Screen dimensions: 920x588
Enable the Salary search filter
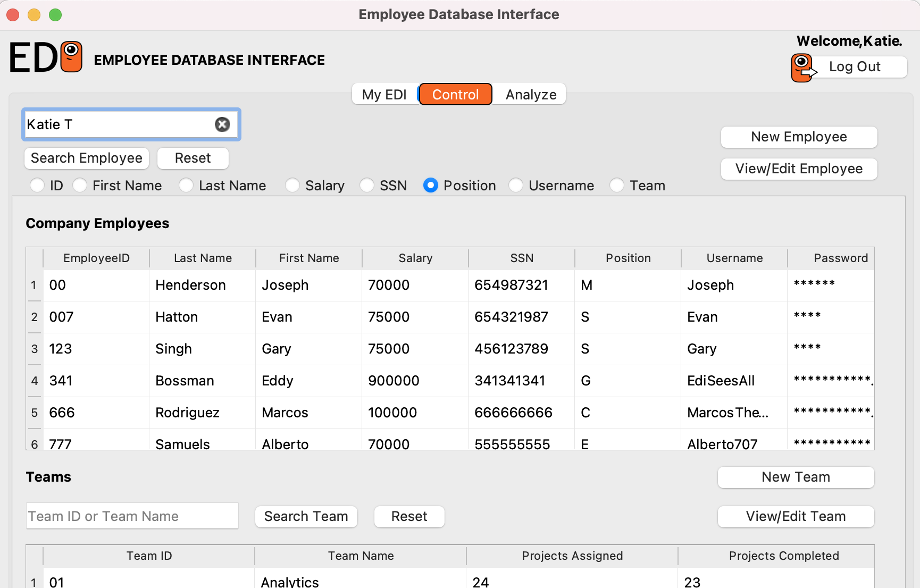(292, 185)
